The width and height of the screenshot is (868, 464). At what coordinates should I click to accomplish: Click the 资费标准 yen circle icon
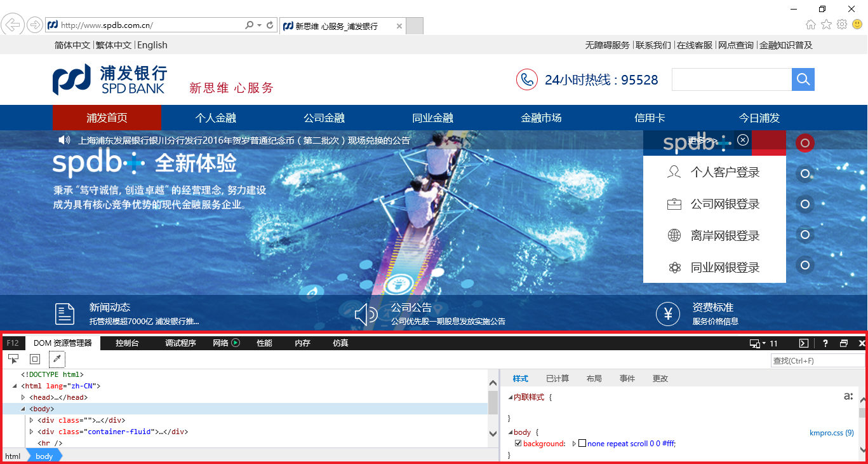point(668,313)
